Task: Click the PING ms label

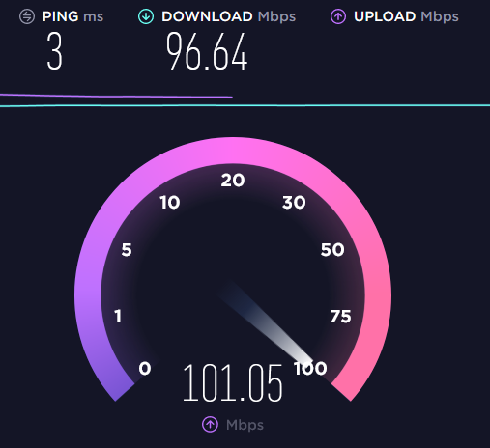Action: pos(72,16)
